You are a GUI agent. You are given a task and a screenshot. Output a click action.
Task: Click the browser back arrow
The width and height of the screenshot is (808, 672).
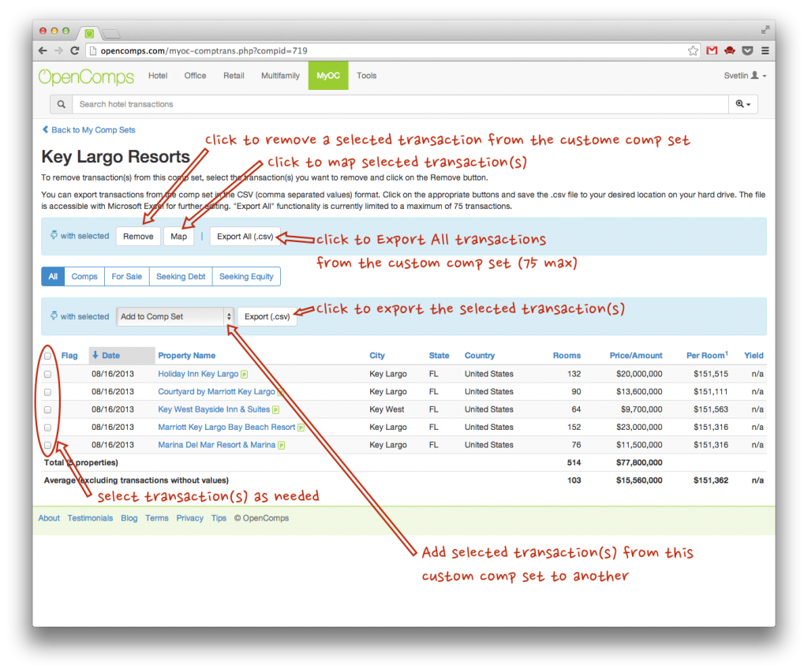pos(43,50)
